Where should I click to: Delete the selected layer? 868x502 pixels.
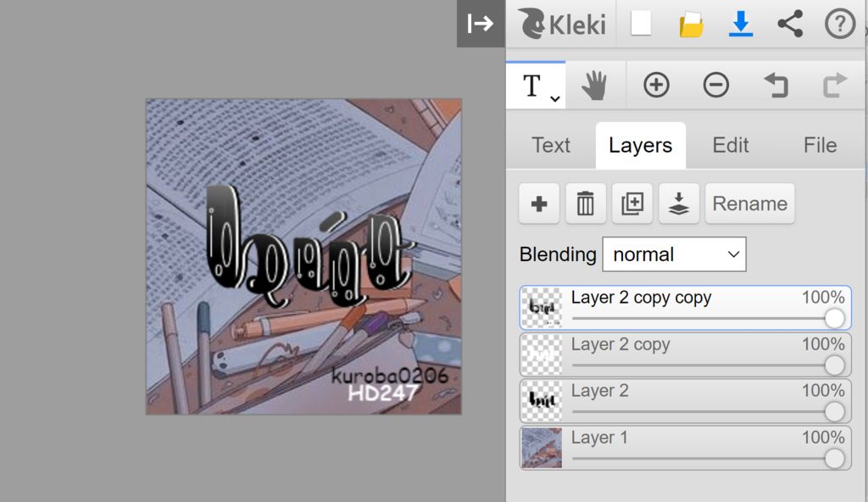585,204
